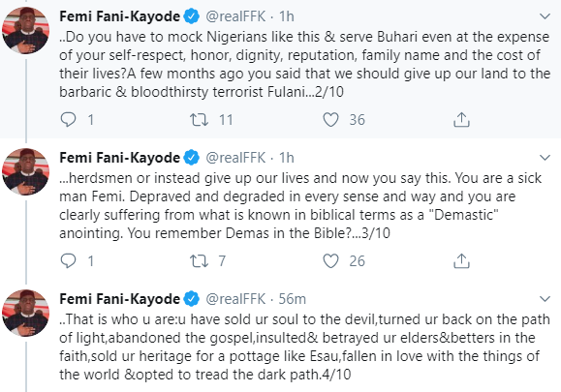
Task: Click the profile avatar of the first tweet
Action: pyautogui.click(x=25, y=30)
